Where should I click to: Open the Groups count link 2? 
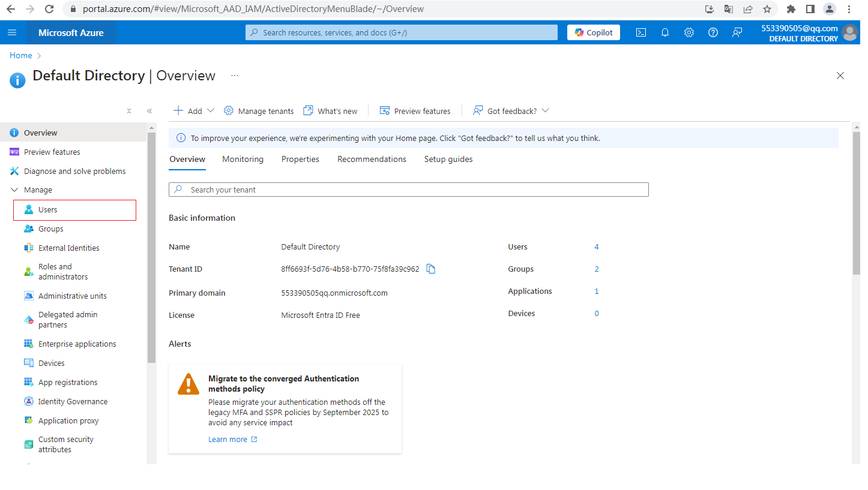point(597,269)
